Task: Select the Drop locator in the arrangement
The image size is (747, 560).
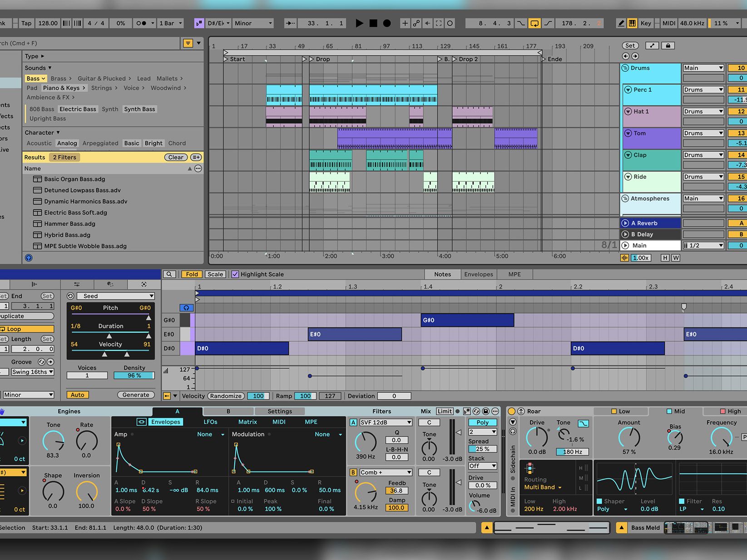Action: click(x=320, y=59)
